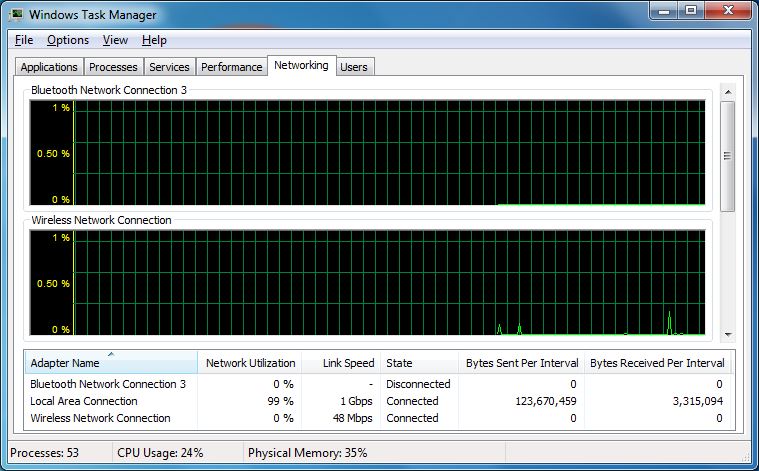Sort by Adapter Name column header
This screenshot has height=471, width=759.
110,363
